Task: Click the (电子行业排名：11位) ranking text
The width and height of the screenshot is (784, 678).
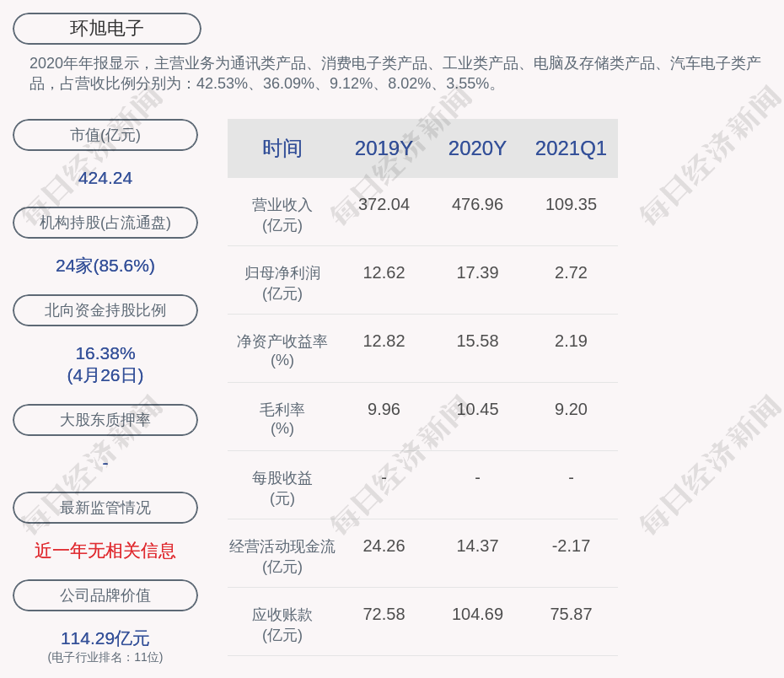Action: click(105, 657)
